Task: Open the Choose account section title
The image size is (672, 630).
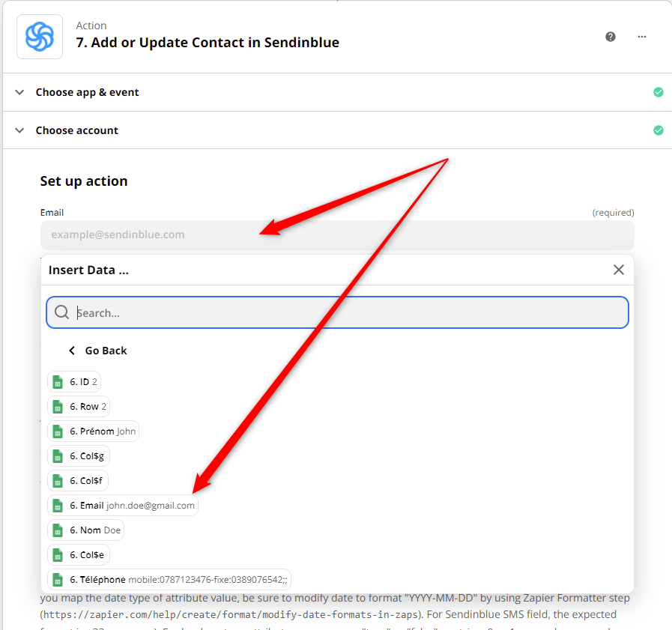Action: pos(76,130)
